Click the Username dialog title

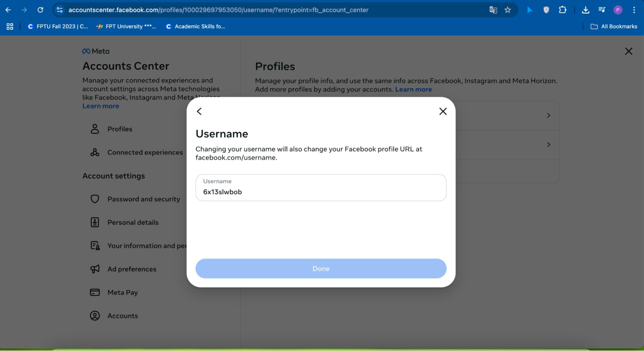coord(222,134)
